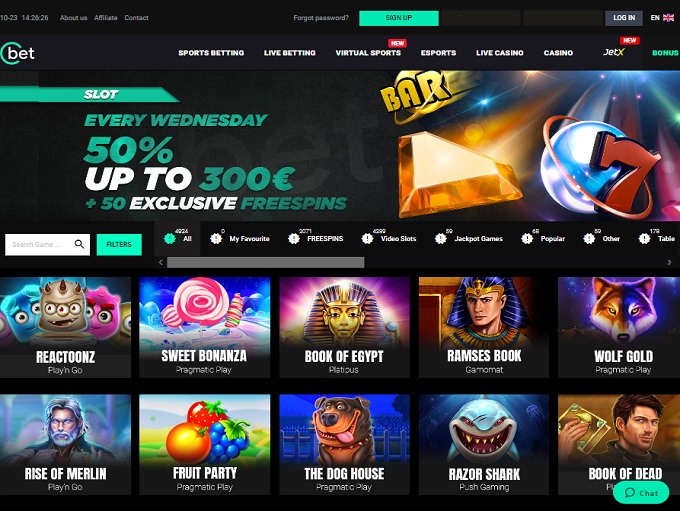Open the Chat bubble widget
This screenshot has width=680, height=511.
pos(641,493)
